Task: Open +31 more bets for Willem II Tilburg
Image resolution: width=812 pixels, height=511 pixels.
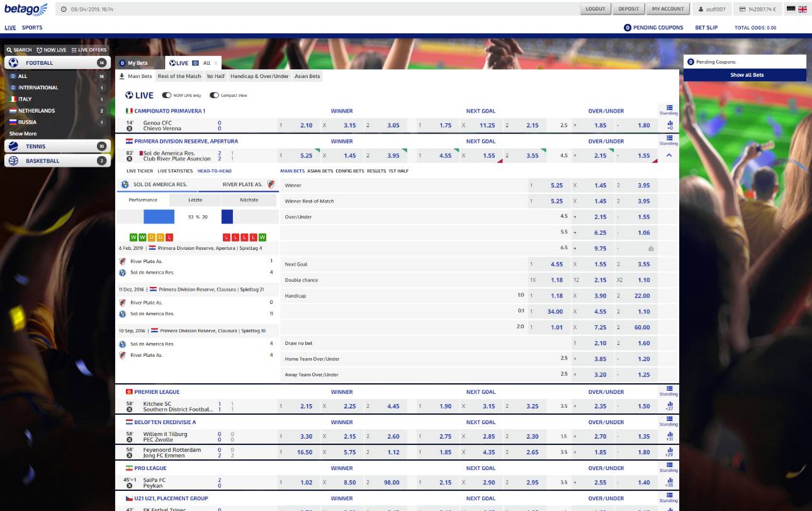Action: [670, 436]
